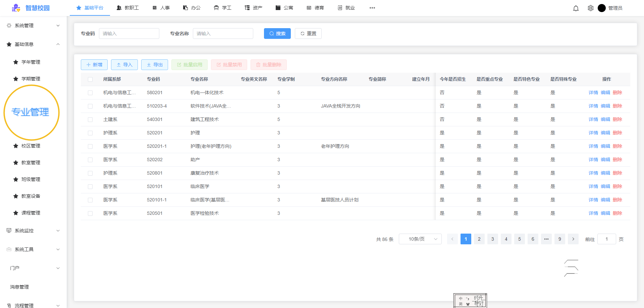Expand the 系统工具 sidebar section
The image size is (644, 308).
point(58,249)
